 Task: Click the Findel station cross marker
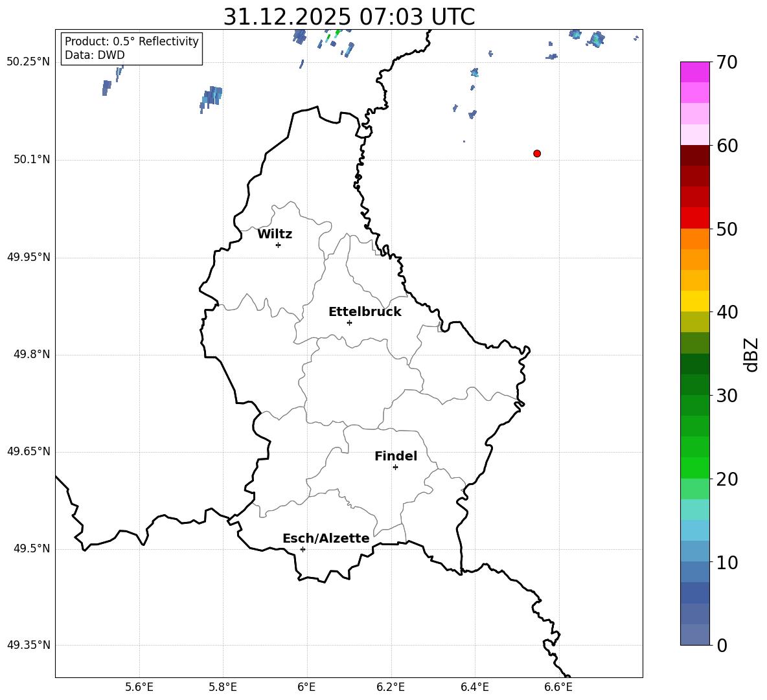coord(395,468)
